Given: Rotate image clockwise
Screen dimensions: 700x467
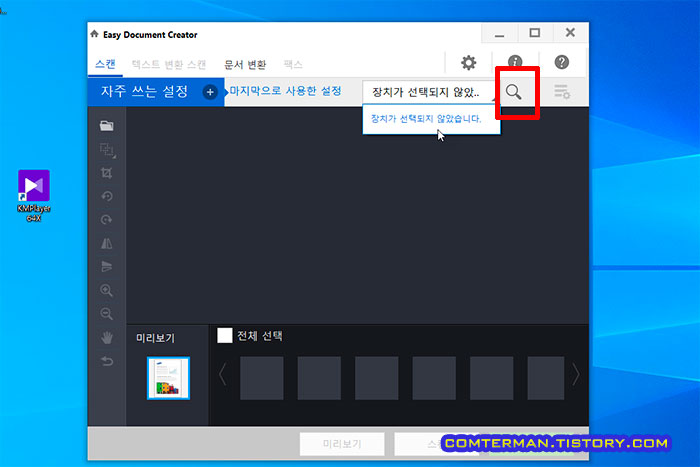Looking at the screenshot, I should pos(107,220).
